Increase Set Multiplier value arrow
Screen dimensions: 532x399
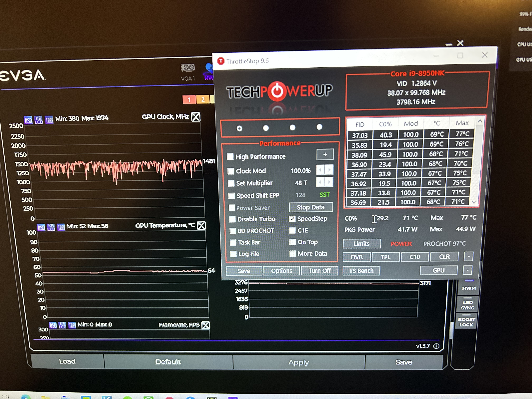point(329,182)
